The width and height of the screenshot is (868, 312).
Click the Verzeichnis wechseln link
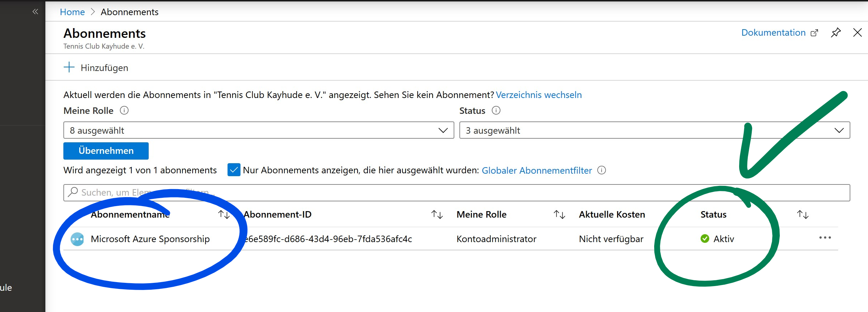coord(539,95)
